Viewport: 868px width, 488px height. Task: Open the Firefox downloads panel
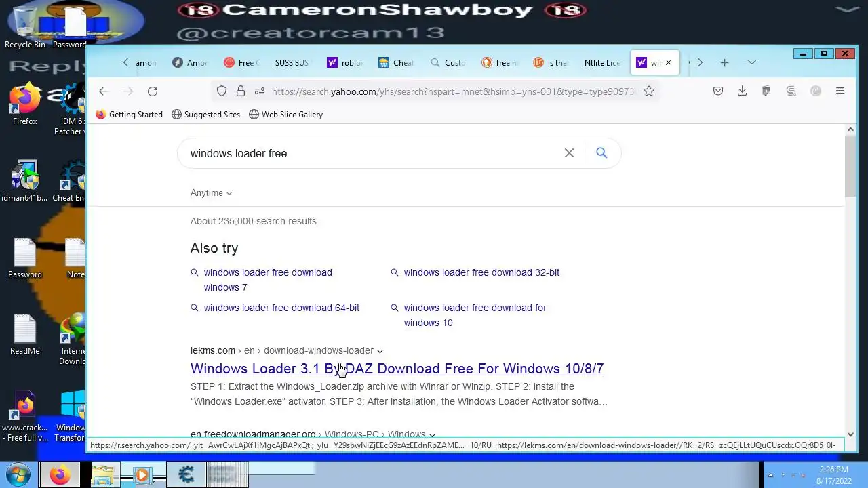pos(743,91)
